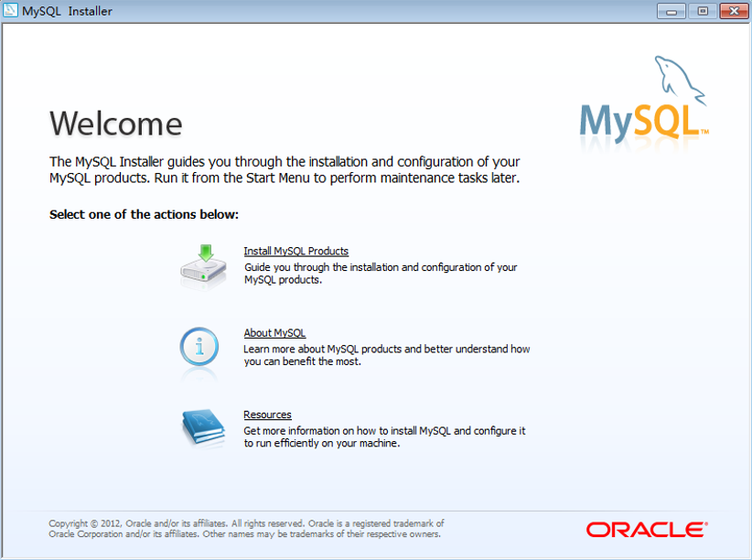Click the green-arrow hard drive install icon

tap(203, 265)
